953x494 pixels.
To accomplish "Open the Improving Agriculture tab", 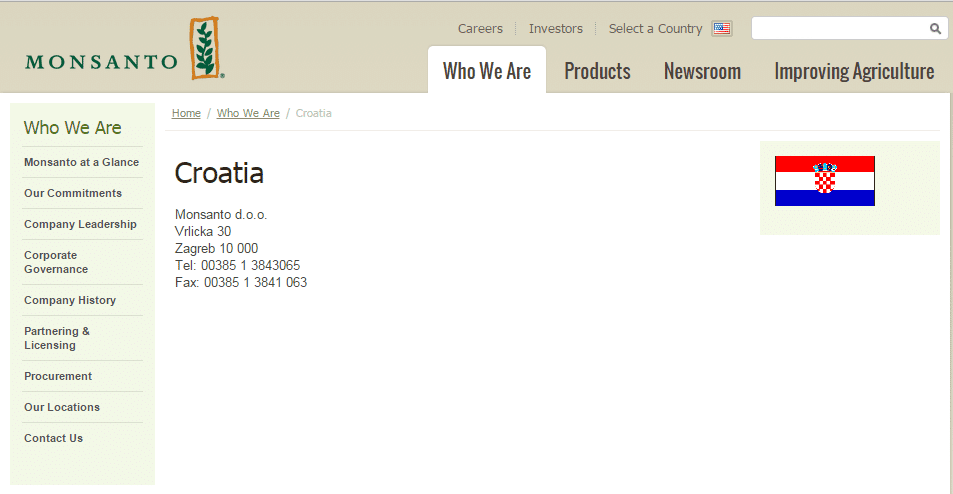I will click(854, 71).
